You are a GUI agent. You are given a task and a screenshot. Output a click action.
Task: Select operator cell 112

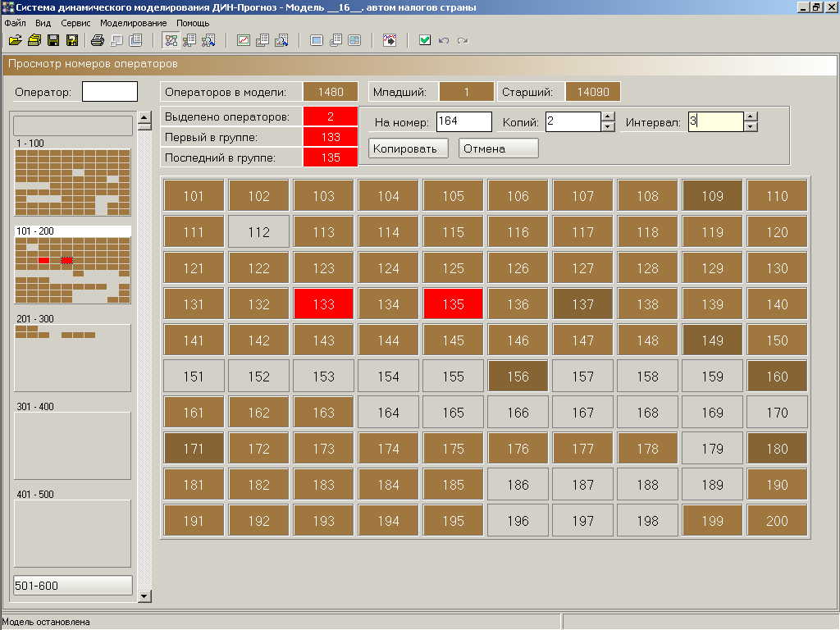(258, 232)
